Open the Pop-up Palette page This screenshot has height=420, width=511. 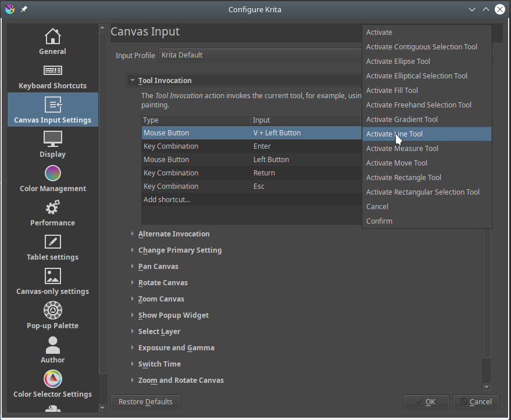point(52,315)
